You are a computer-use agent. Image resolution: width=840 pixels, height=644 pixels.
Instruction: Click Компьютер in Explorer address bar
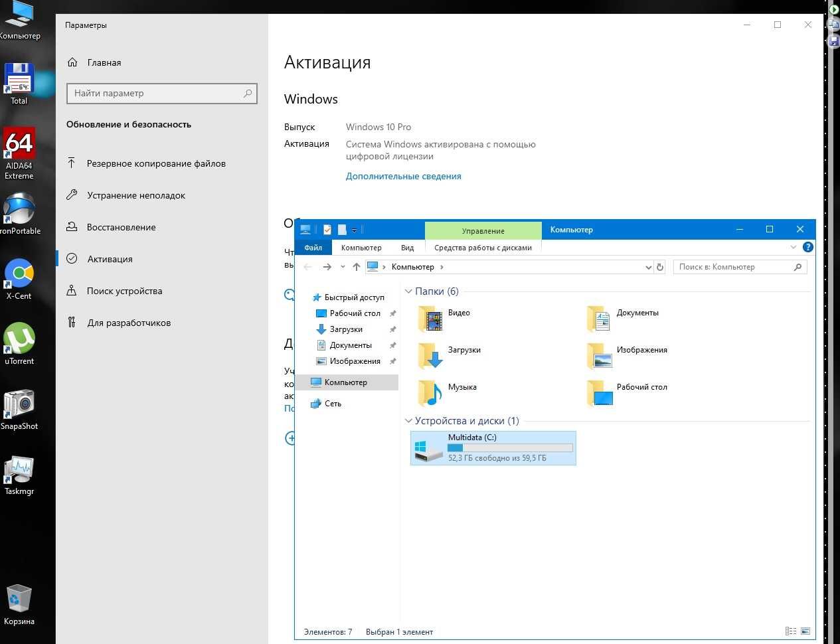tap(412, 267)
